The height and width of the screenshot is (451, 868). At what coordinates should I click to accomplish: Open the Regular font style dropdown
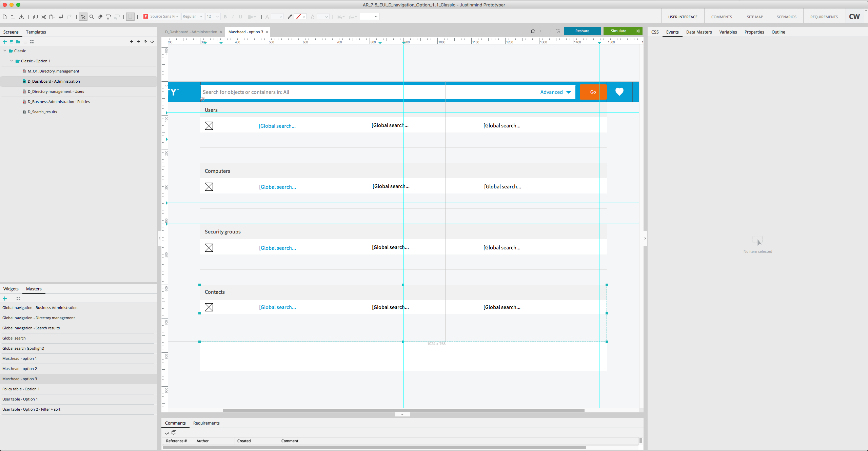point(192,16)
